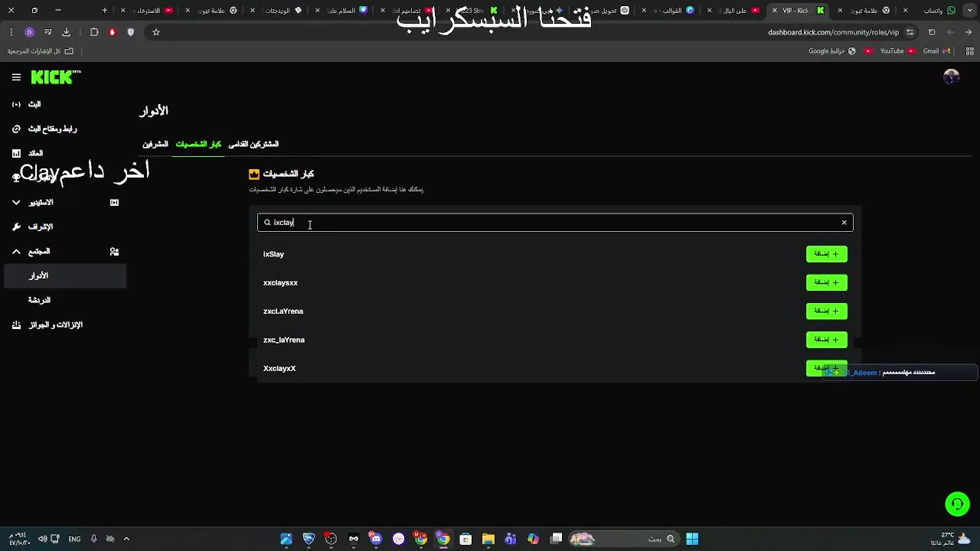
Task: Open the green support chat bubble
Action: point(957,504)
